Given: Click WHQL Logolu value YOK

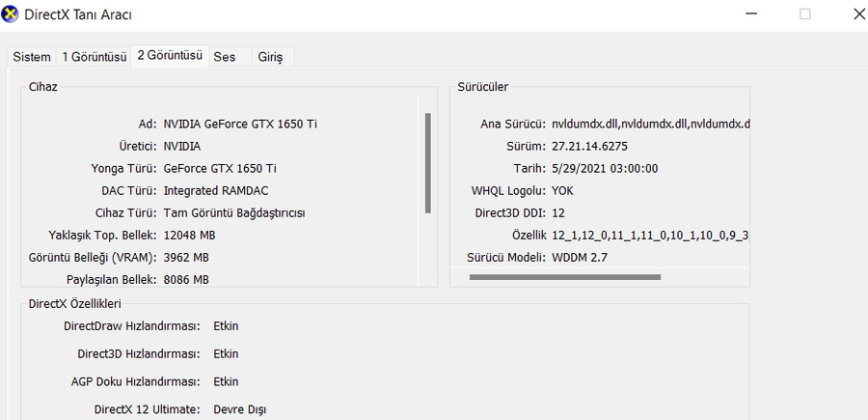Looking at the screenshot, I should (562, 190).
